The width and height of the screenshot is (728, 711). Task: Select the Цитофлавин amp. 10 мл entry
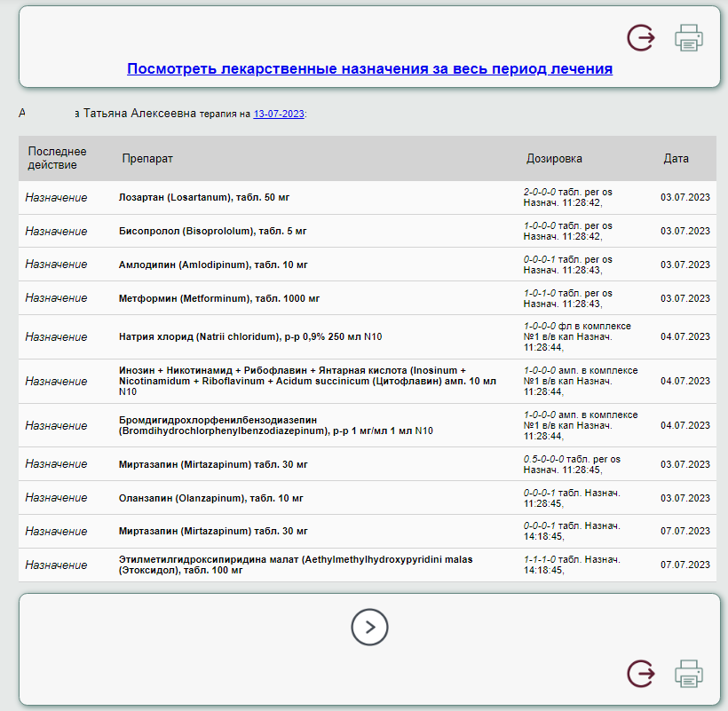point(306,381)
